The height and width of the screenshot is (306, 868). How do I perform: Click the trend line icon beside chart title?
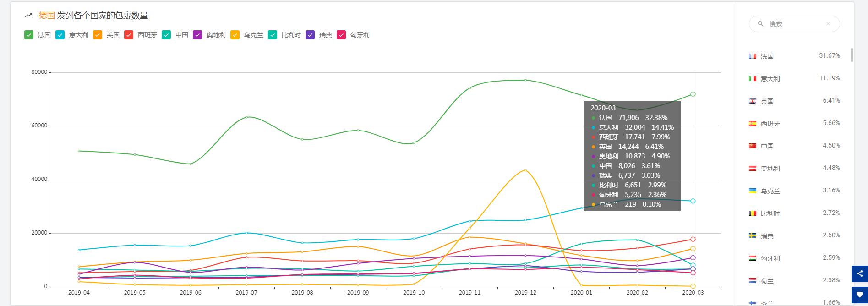(28, 16)
